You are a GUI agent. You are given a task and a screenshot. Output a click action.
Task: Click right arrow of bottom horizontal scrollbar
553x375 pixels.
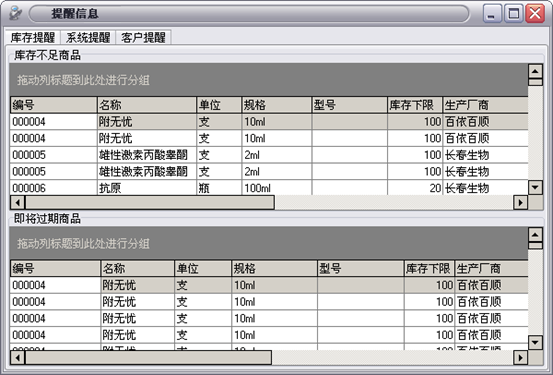point(521,358)
